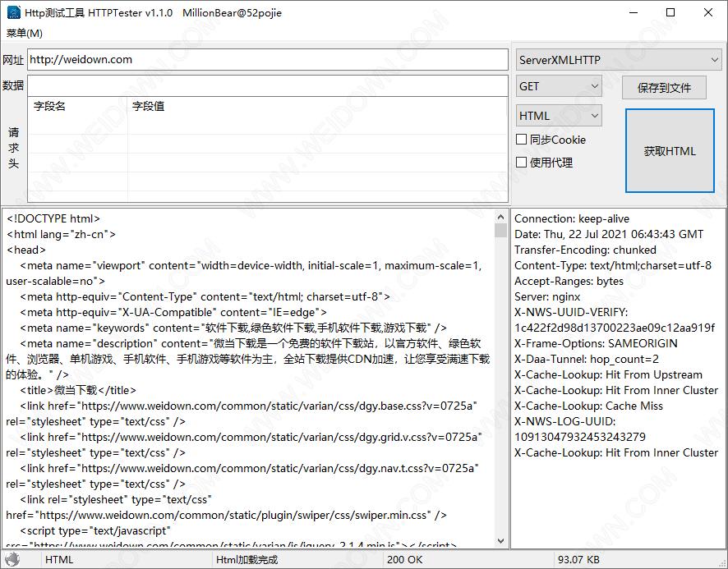Open the GET method dropdown

click(559, 86)
